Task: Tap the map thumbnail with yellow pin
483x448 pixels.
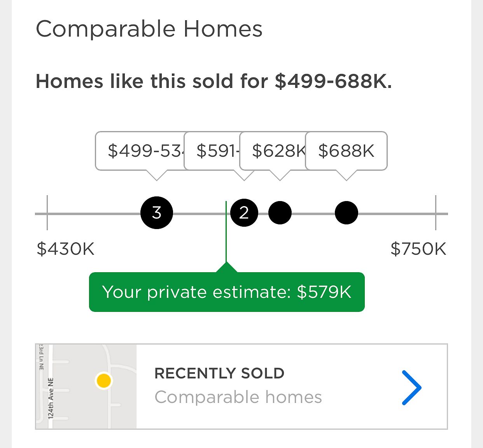Action: click(86, 387)
